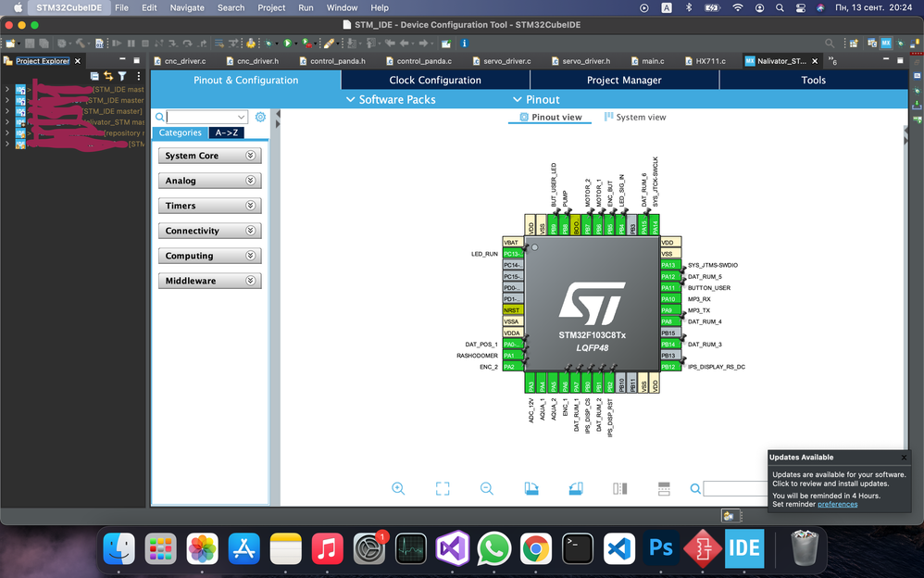Click the PC13 pin labeled LED_RUN
Viewport: 924px width, 578px height.
(x=513, y=254)
